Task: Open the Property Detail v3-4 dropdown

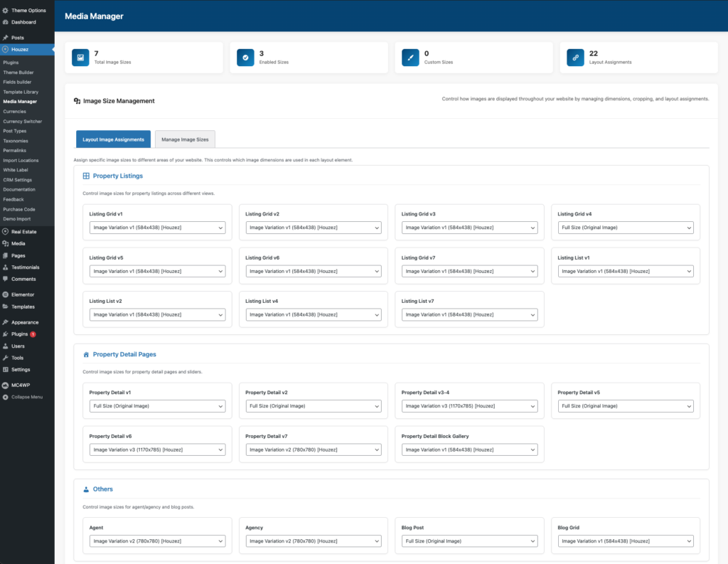Action: (469, 406)
